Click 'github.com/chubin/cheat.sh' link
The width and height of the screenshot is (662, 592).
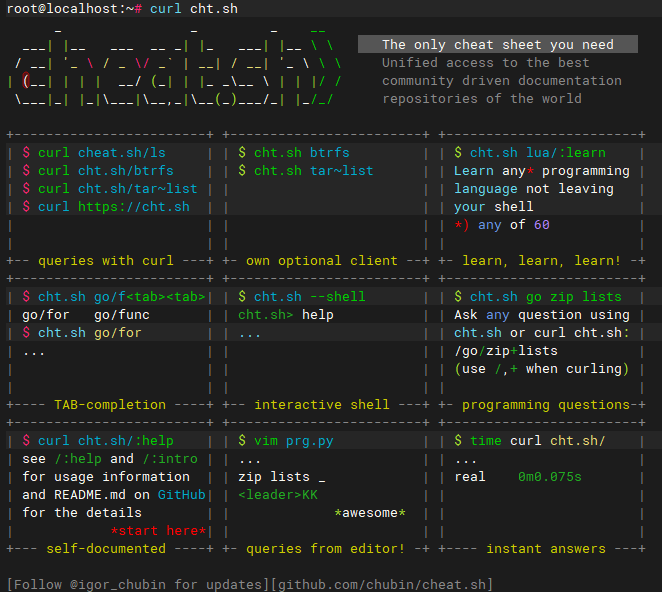click(381, 584)
